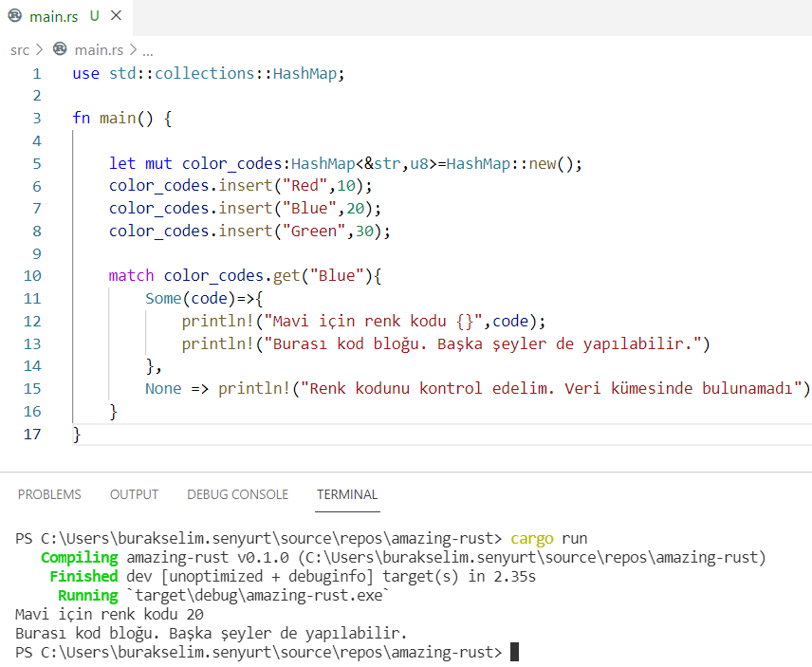Select the TERMINAL panel tab

(x=347, y=494)
